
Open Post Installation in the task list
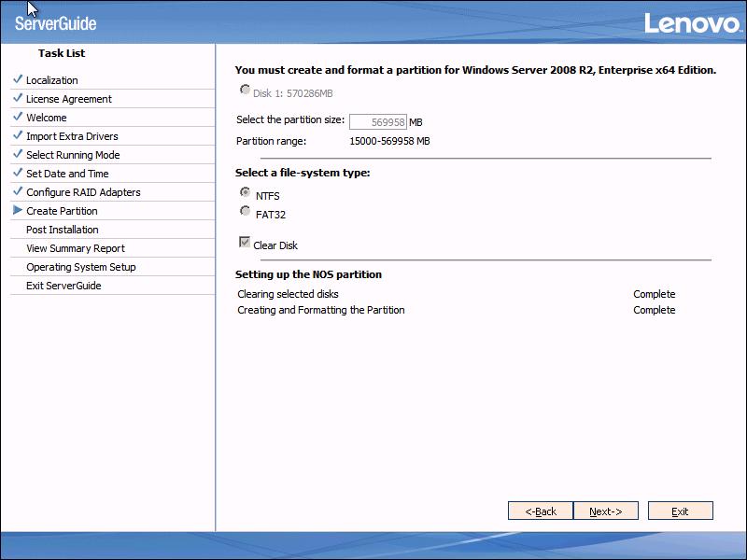click(63, 230)
